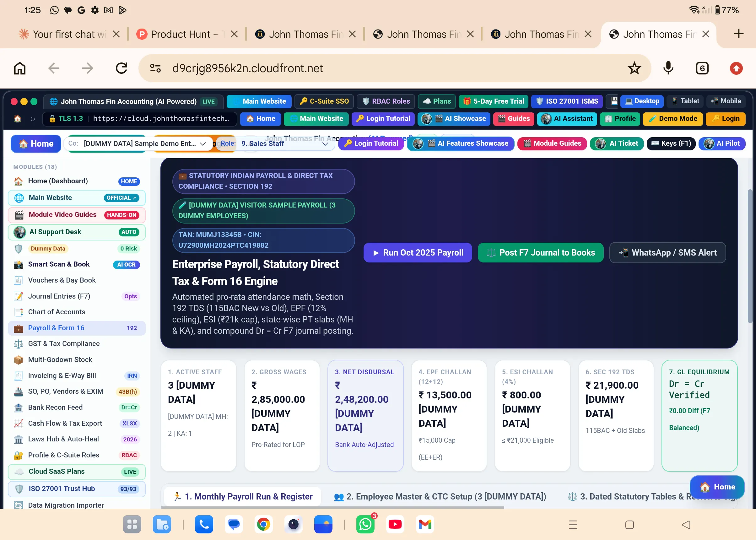Screen dimensions: 756x540
Task: Click Run Oct 2025 Payroll button
Action: click(418, 253)
